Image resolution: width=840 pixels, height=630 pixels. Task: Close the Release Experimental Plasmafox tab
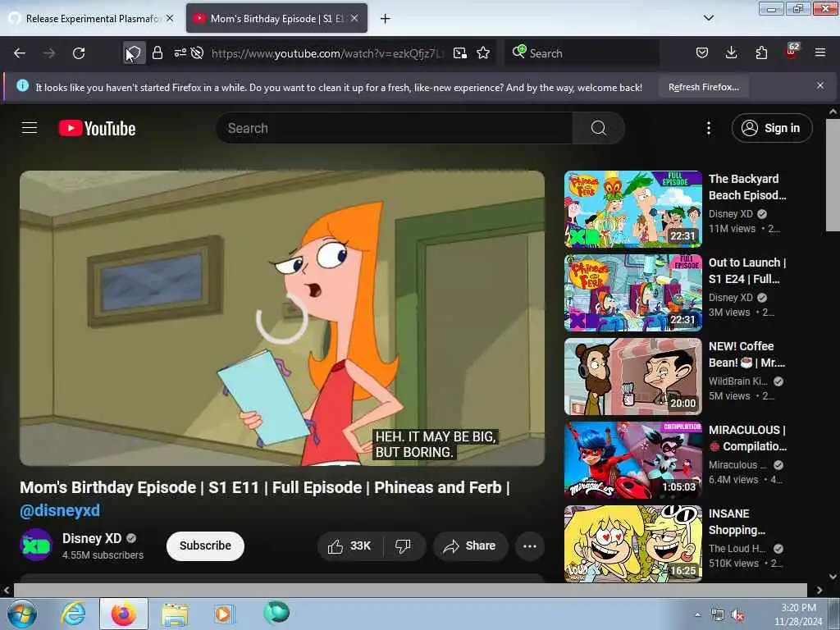coord(170,18)
